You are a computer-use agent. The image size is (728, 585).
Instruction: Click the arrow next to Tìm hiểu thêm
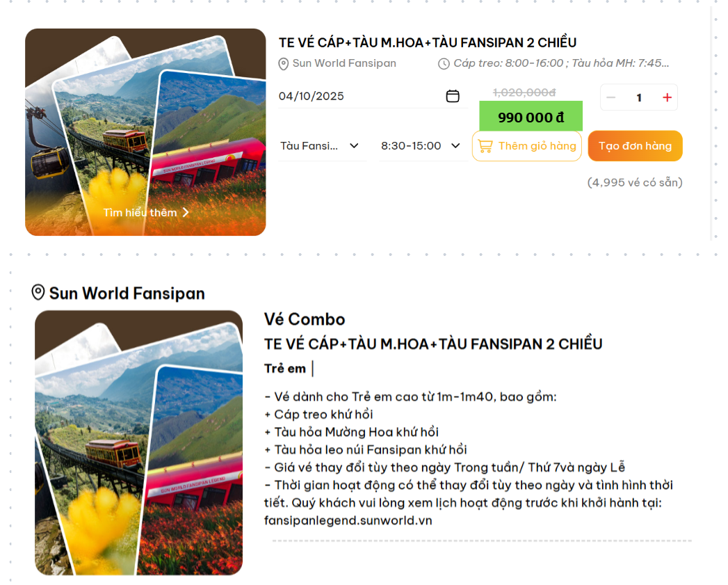(186, 212)
